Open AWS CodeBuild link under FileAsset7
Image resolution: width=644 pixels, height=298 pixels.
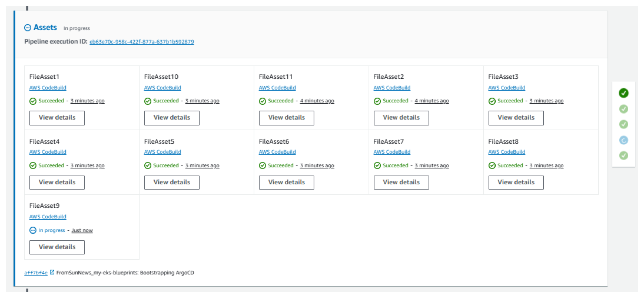392,152
